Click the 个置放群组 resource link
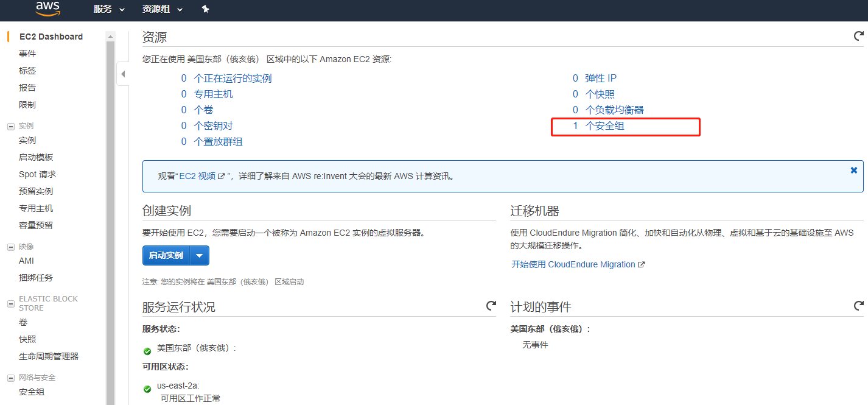This screenshot has width=868, height=405. tap(218, 142)
